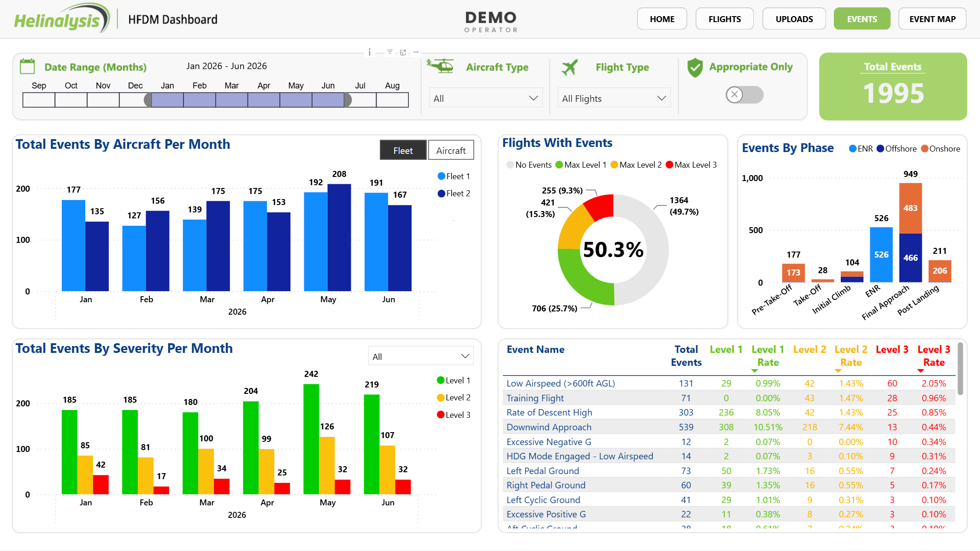Click the info icon above date slicer
980x551 pixels.
(370, 52)
